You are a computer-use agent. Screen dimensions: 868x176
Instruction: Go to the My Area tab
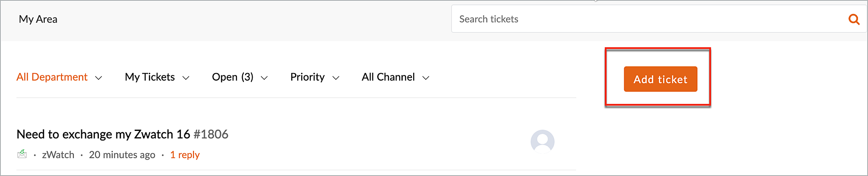click(38, 19)
